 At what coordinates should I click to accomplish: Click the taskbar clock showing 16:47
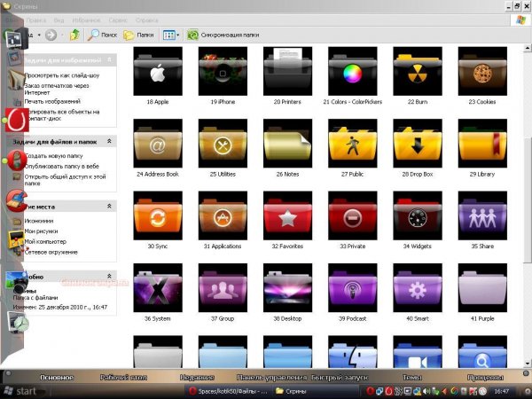point(502,391)
